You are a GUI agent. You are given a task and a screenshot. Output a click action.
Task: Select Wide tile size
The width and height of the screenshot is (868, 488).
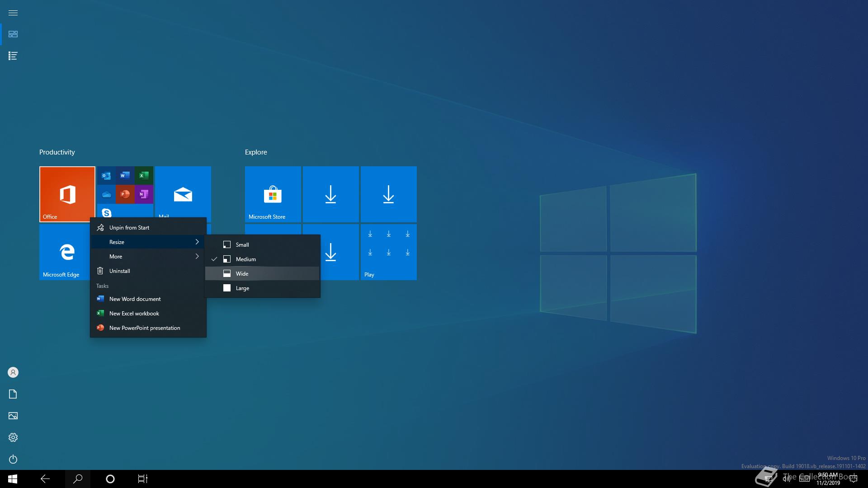(262, 273)
